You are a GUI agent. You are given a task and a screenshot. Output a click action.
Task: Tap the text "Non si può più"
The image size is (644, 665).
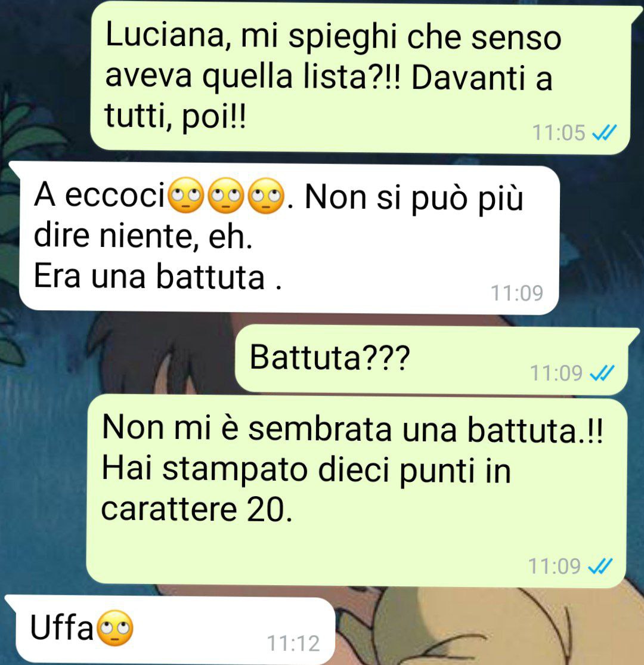click(x=414, y=199)
